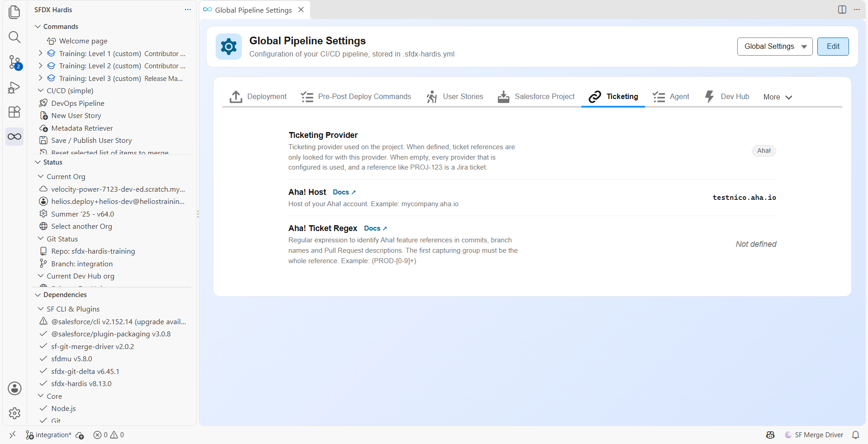Switch to the User Stories tab

click(x=454, y=96)
